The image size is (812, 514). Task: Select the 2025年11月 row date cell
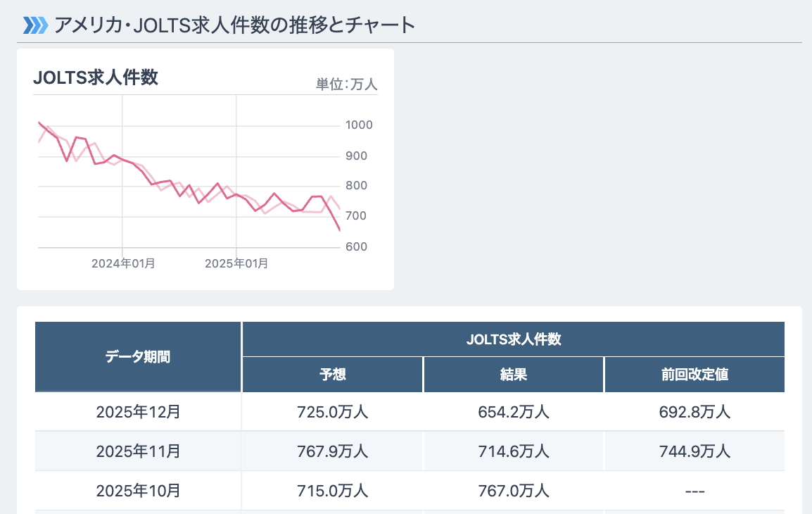point(138,451)
